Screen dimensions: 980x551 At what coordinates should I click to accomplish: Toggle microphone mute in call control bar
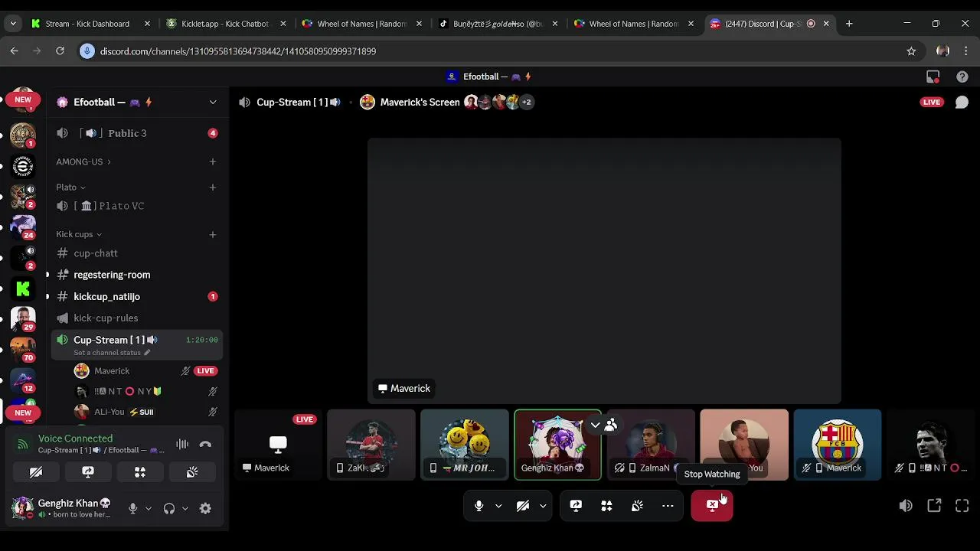click(x=479, y=506)
